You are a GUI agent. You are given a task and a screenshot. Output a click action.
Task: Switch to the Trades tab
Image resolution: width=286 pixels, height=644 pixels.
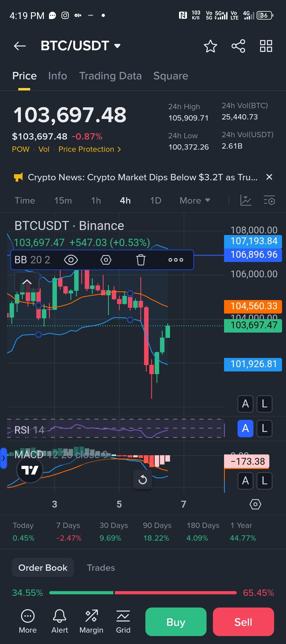pyautogui.click(x=101, y=568)
